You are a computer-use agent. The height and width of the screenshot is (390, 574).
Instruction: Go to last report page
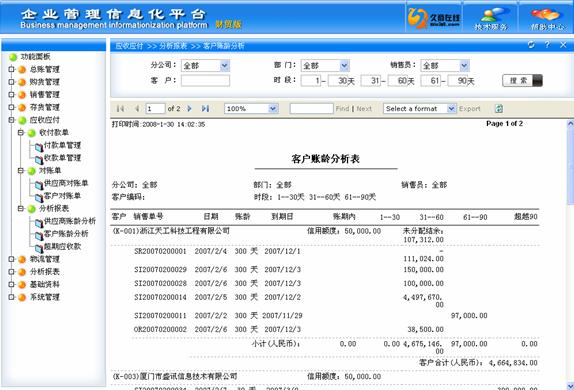[x=205, y=109]
